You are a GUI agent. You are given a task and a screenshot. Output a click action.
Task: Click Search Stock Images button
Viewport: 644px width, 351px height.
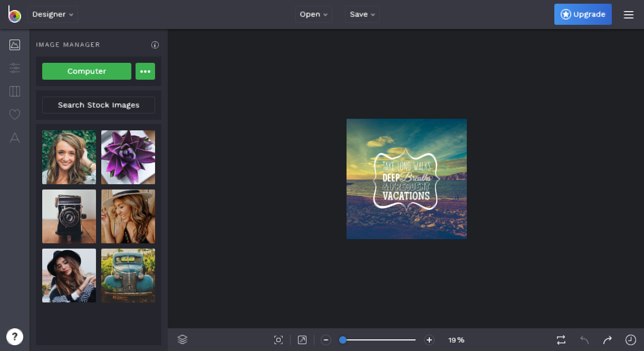[x=99, y=105]
